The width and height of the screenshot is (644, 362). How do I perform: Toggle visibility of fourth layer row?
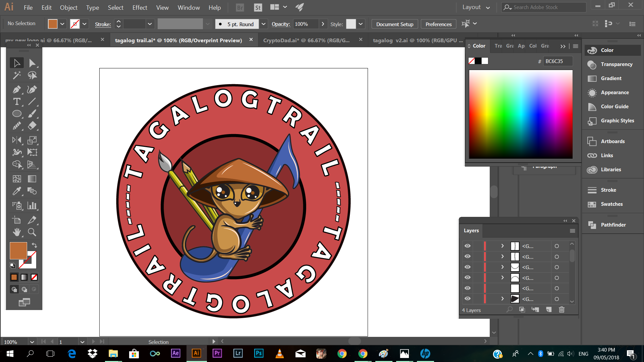click(x=468, y=278)
